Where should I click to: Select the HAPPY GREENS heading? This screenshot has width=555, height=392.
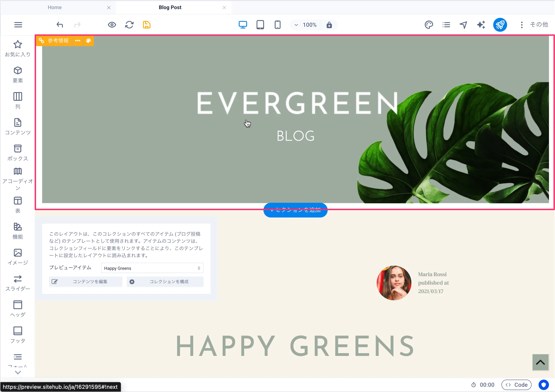(295, 346)
